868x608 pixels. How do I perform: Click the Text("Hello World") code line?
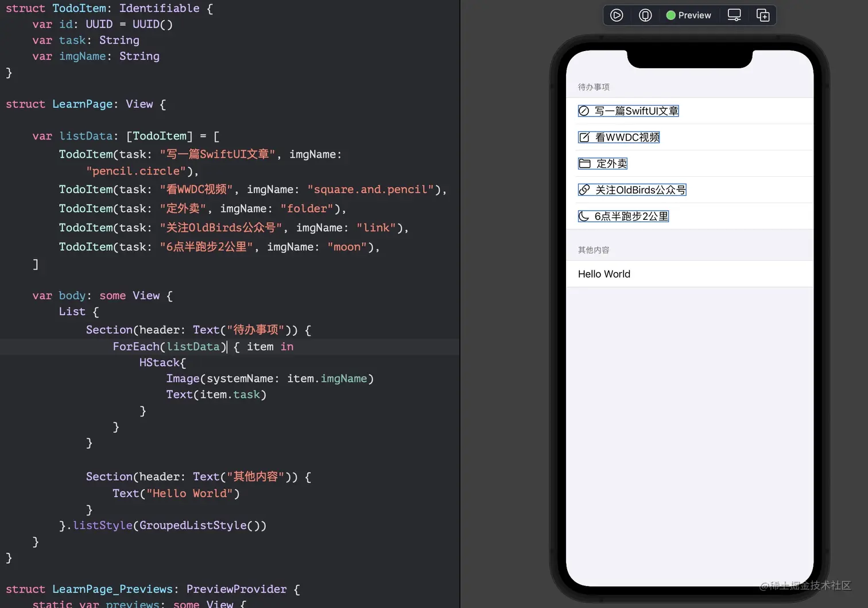click(176, 494)
